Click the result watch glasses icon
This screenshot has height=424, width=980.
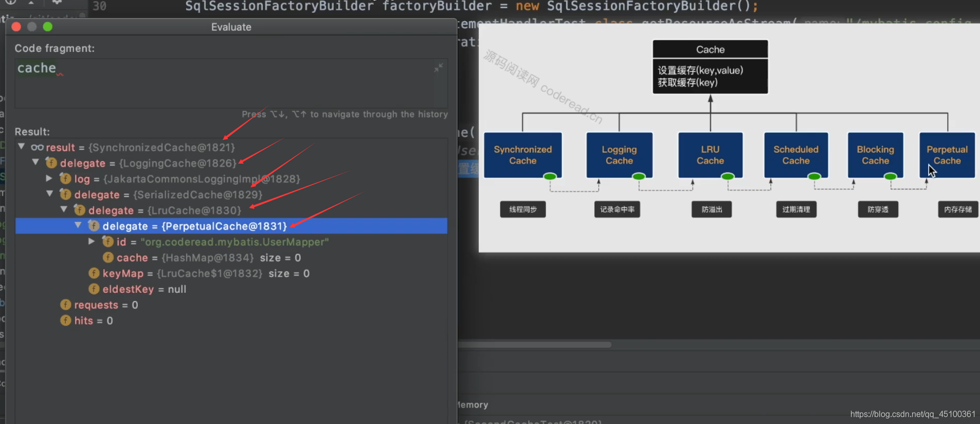[x=37, y=148]
